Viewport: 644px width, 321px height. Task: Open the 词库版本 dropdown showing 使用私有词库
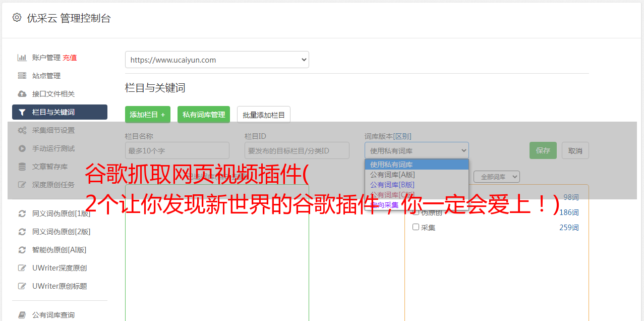[x=417, y=150]
